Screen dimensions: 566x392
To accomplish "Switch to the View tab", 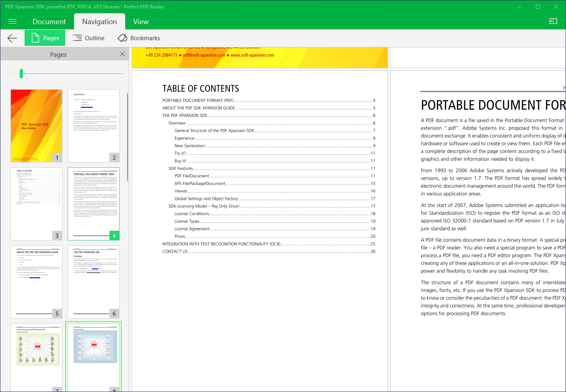I will tap(140, 21).
